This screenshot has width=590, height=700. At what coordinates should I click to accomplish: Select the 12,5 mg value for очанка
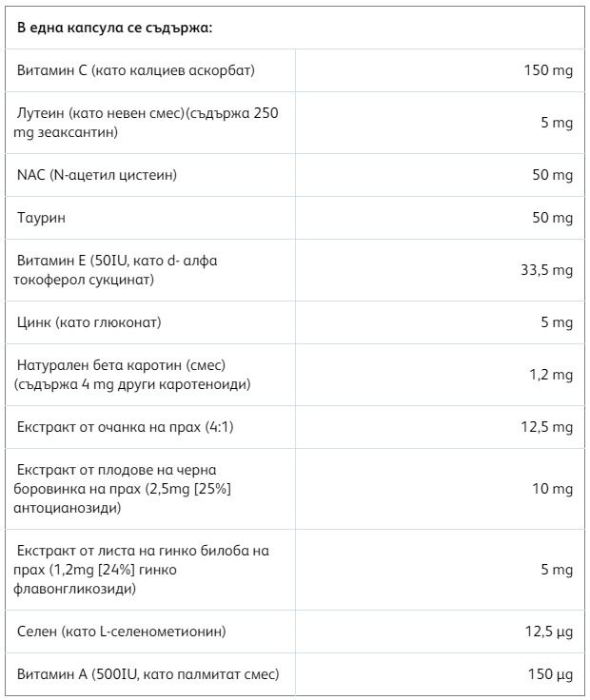pyautogui.click(x=546, y=427)
